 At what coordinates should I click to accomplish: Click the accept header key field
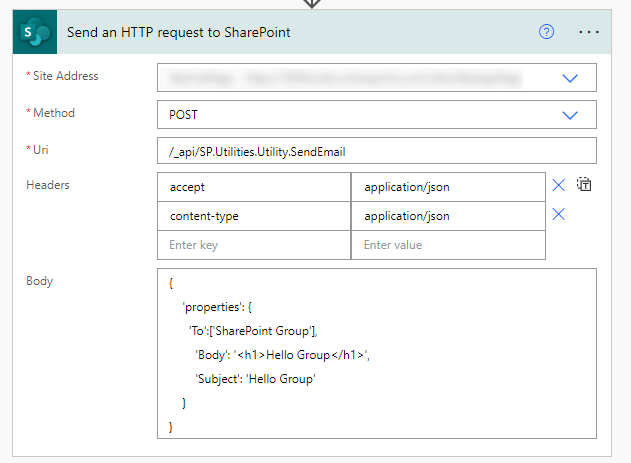(254, 187)
